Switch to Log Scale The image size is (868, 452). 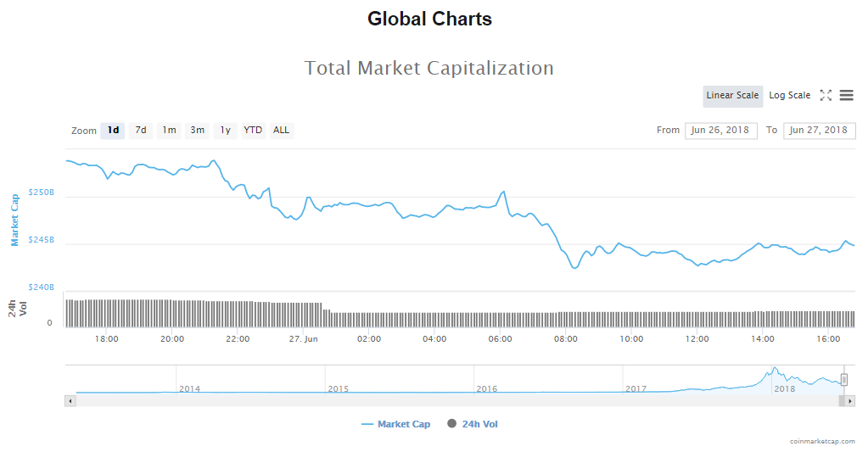pos(789,96)
